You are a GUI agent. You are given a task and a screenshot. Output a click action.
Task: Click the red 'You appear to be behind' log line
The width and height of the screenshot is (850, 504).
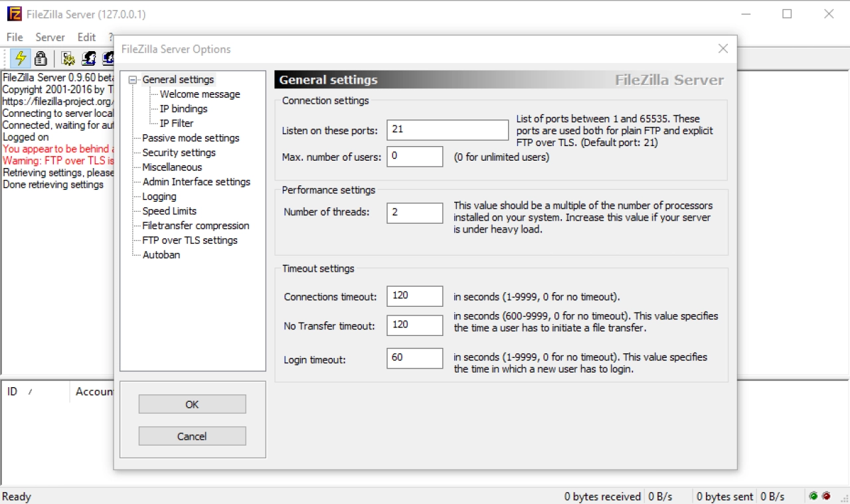click(x=58, y=149)
